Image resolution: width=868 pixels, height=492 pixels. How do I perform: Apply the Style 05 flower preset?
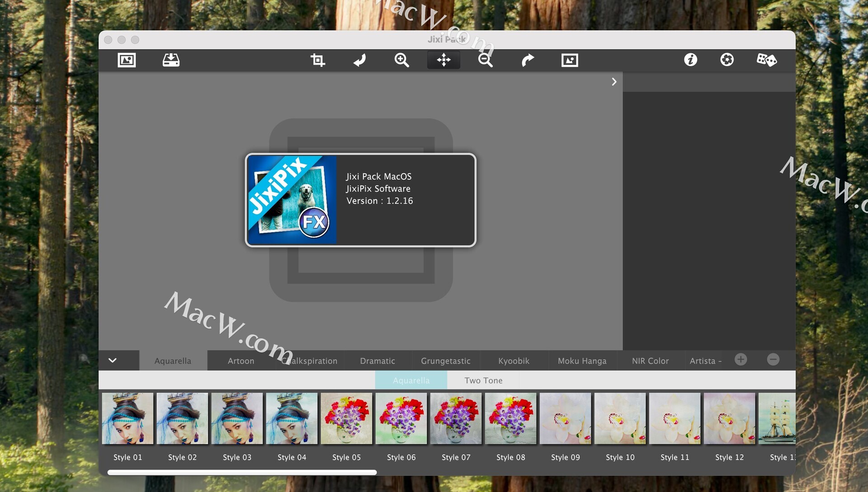click(346, 418)
